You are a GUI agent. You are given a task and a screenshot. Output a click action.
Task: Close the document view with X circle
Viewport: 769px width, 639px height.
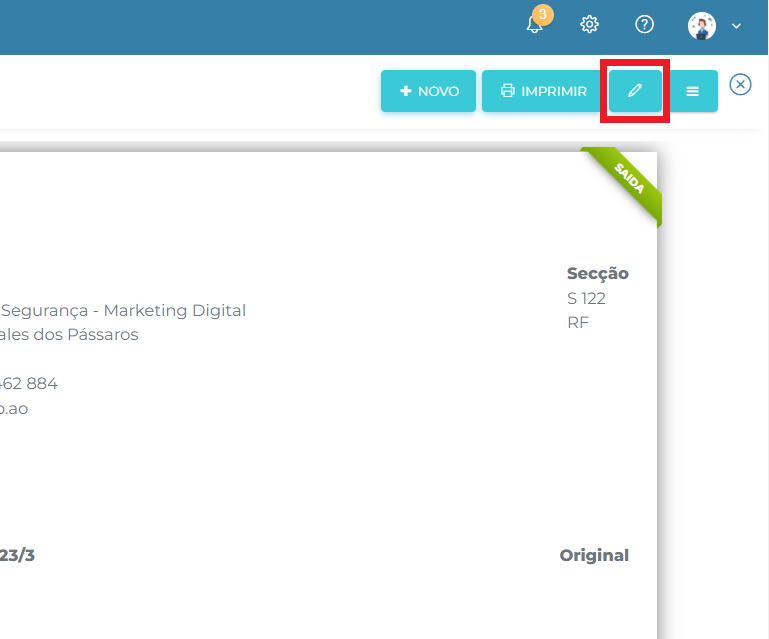(x=740, y=85)
